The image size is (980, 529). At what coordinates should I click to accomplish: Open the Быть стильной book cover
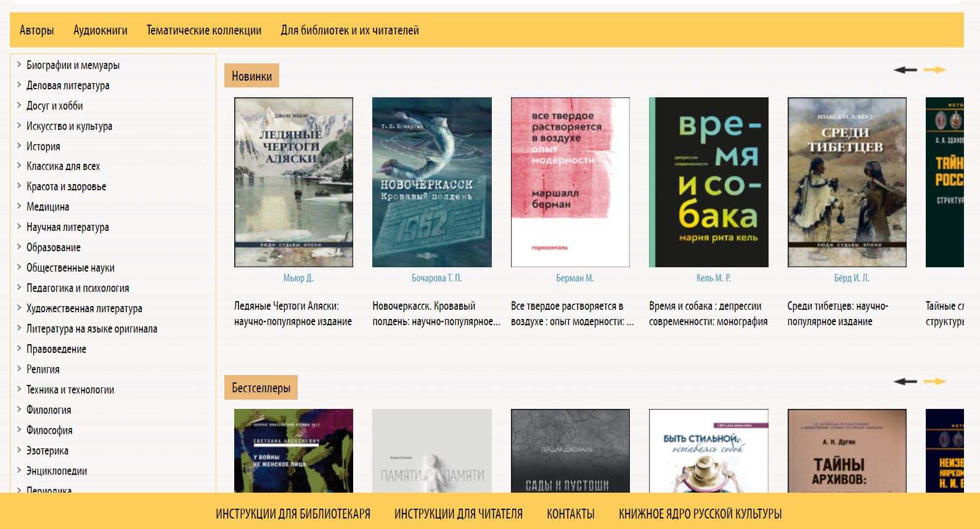(709, 451)
